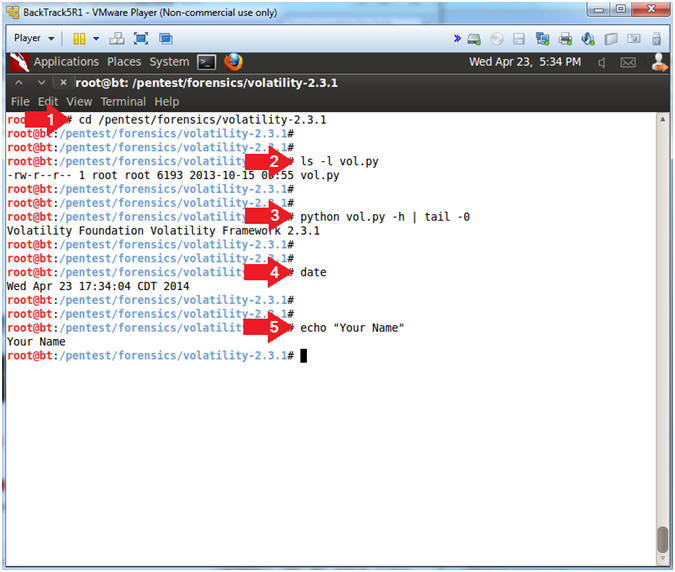
Task: Open the terminal File menu
Action: pos(20,102)
